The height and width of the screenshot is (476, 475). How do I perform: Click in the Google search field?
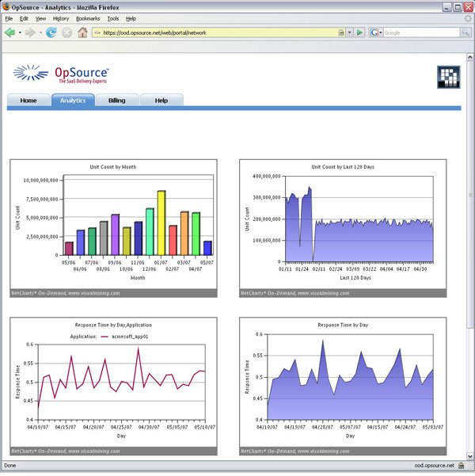[x=420, y=32]
